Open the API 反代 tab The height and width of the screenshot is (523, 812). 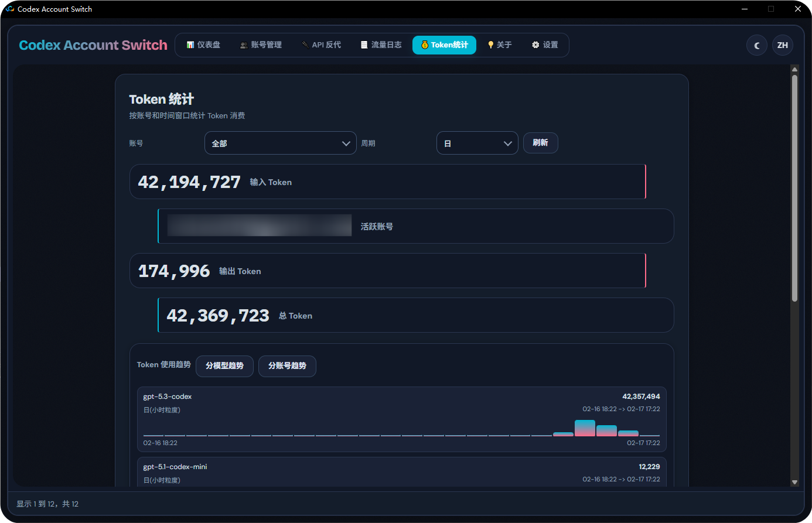click(x=321, y=45)
